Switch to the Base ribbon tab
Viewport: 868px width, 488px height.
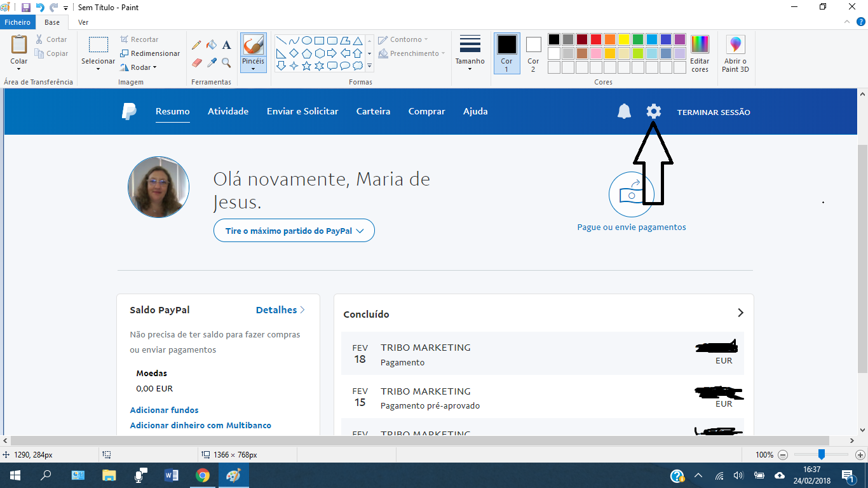click(x=52, y=22)
